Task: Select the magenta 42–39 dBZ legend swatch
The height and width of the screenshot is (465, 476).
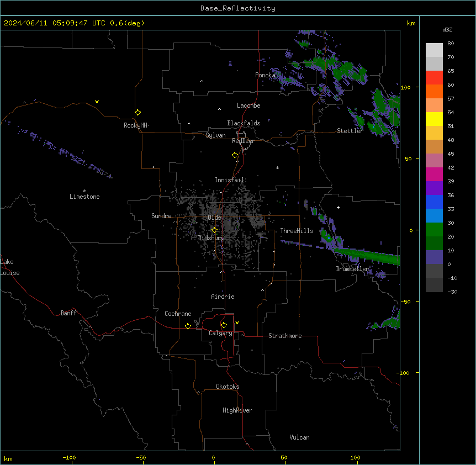Action: tap(434, 174)
